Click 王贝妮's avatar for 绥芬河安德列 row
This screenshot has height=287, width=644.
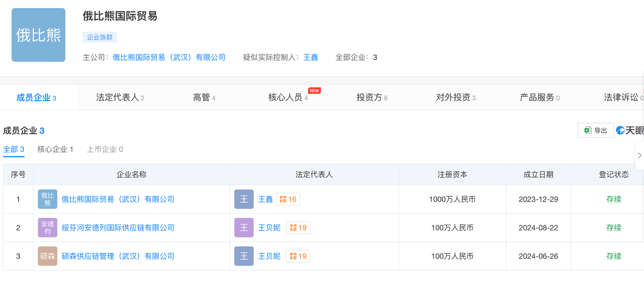click(244, 228)
